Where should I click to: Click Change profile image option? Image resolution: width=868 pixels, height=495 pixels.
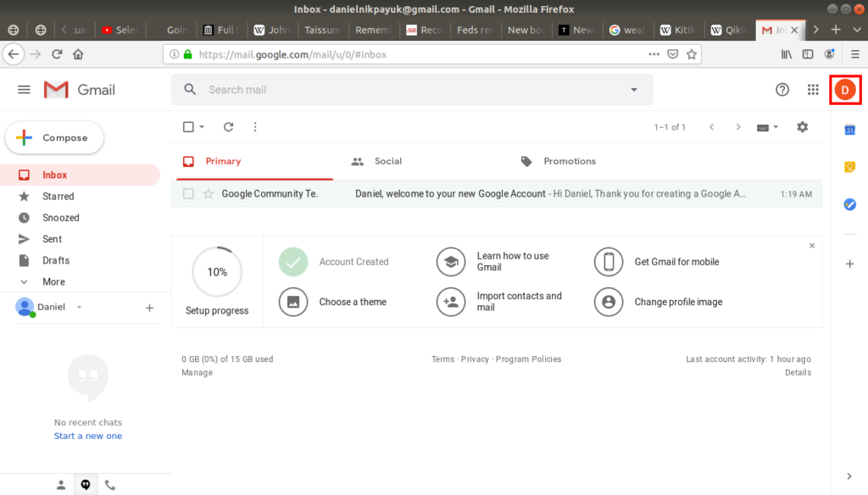658,302
